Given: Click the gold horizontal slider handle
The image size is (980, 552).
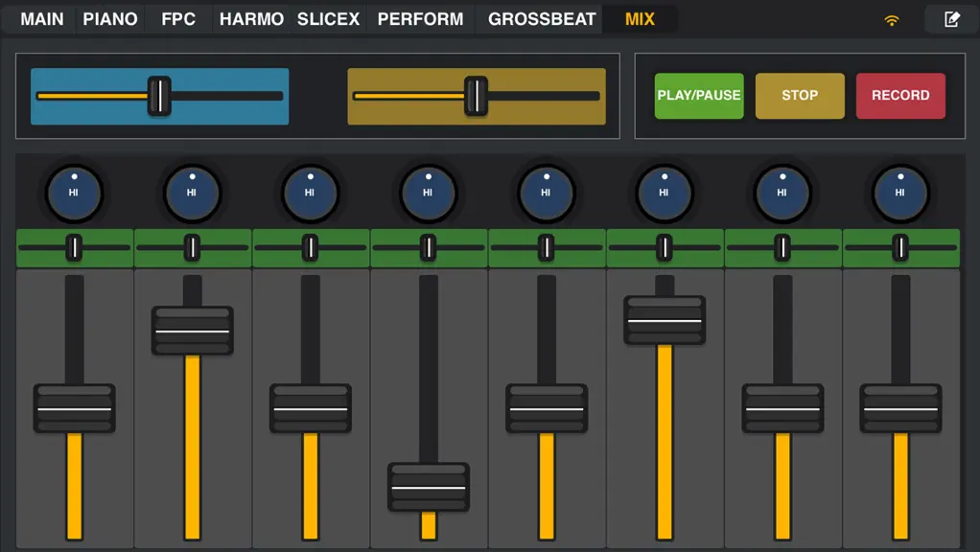Looking at the screenshot, I should (x=477, y=96).
